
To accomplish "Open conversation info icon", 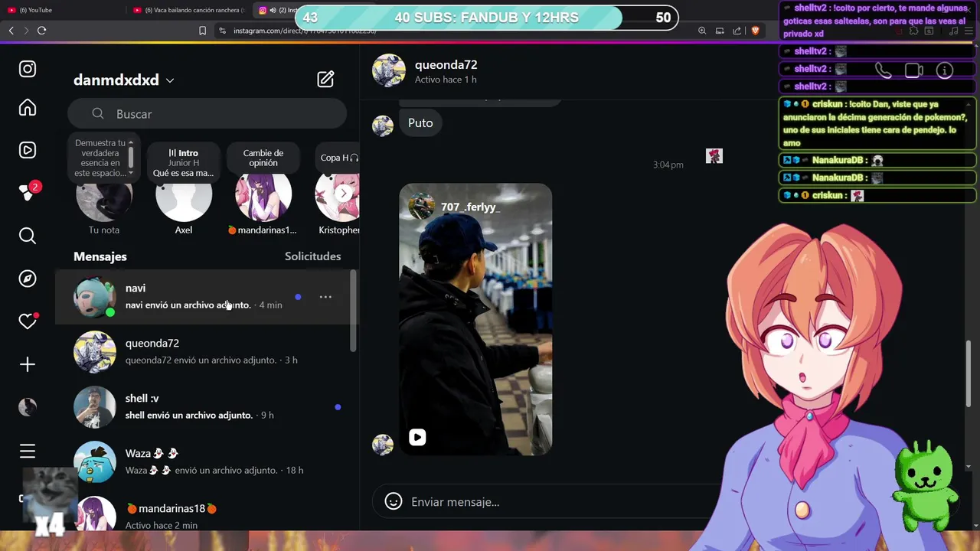I will [945, 70].
